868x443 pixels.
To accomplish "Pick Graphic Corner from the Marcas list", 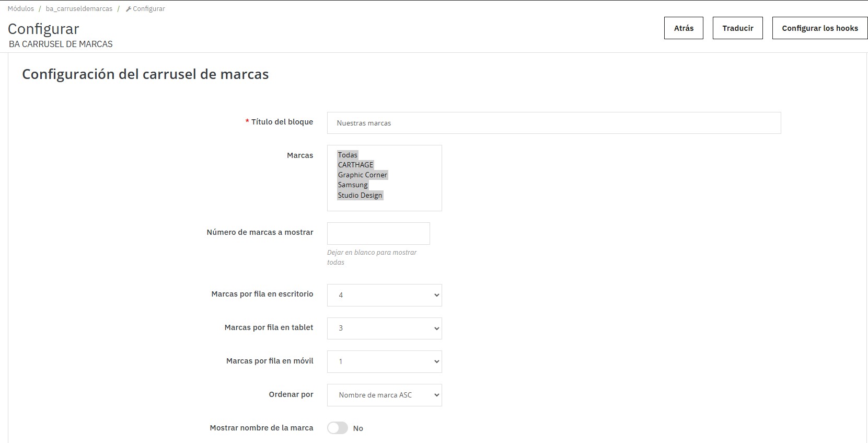I will [362, 175].
